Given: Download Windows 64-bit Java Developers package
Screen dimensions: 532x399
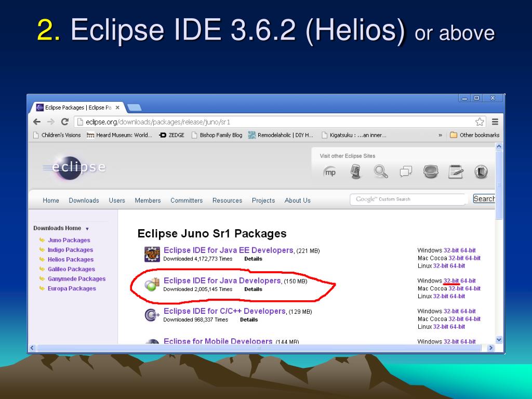Looking at the screenshot, I should [468, 281].
